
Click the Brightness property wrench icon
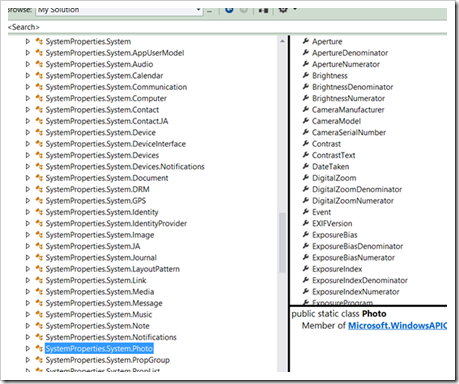pyautogui.click(x=306, y=75)
